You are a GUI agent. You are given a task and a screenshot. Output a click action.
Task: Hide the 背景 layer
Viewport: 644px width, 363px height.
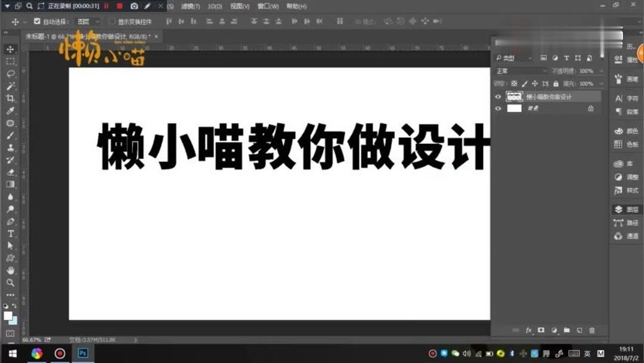click(x=499, y=108)
